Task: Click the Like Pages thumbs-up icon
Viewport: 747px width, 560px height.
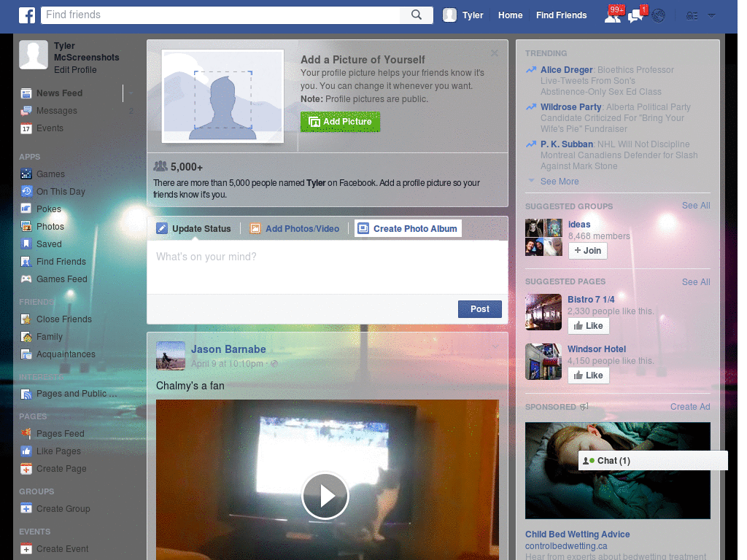Action: point(26,451)
